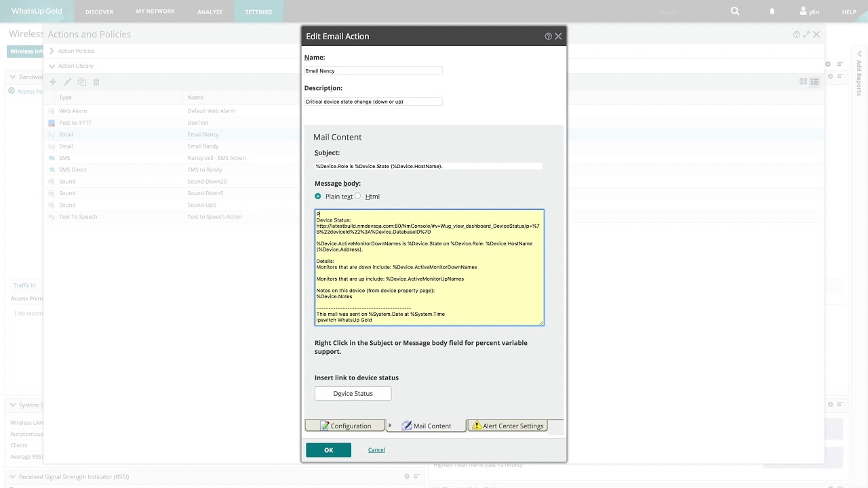Image resolution: width=868 pixels, height=488 pixels.
Task: Switch to the Configuration tab
Action: pyautogui.click(x=345, y=426)
